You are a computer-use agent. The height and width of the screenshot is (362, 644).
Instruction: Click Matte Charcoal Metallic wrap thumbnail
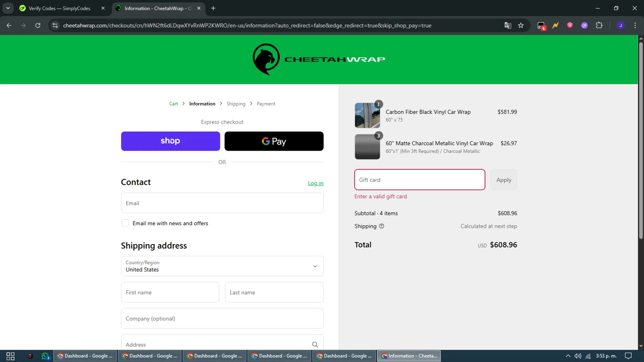coord(368,147)
